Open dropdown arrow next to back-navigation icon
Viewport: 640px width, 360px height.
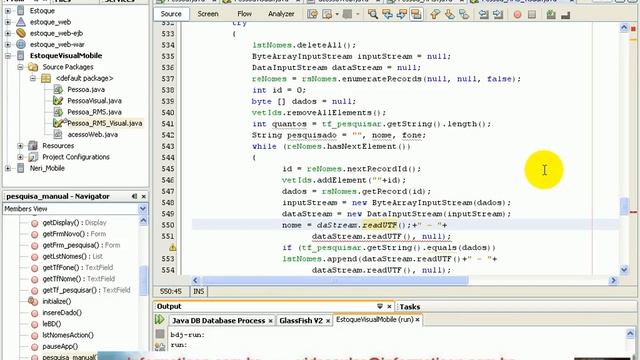point(337,14)
